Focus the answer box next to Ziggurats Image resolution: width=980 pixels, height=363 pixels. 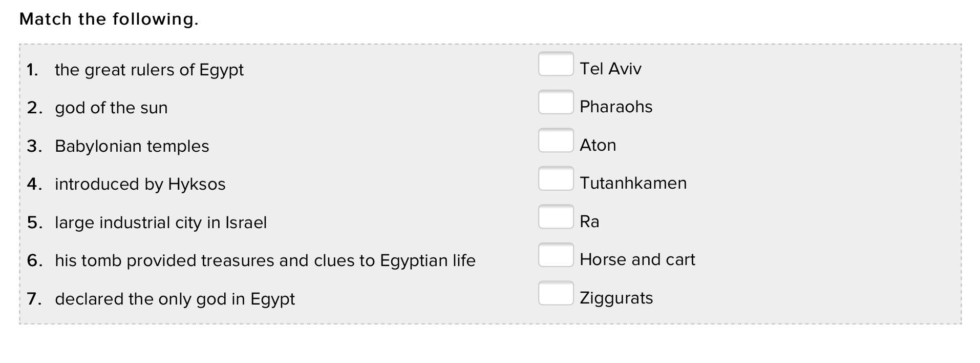tap(556, 293)
